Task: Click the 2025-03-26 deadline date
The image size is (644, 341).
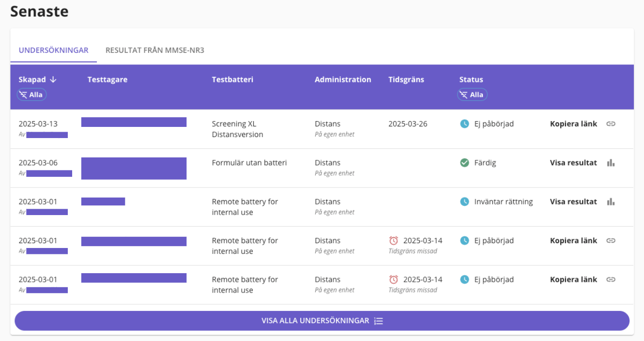Action: [408, 124]
